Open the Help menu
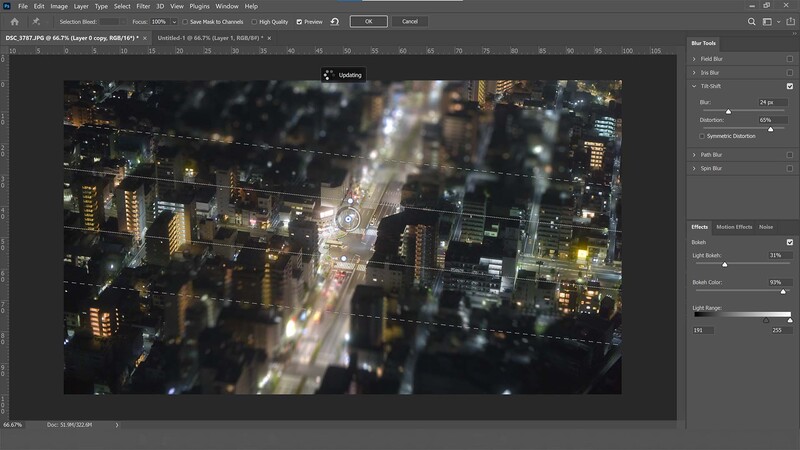The image size is (800, 450). pos(251,6)
